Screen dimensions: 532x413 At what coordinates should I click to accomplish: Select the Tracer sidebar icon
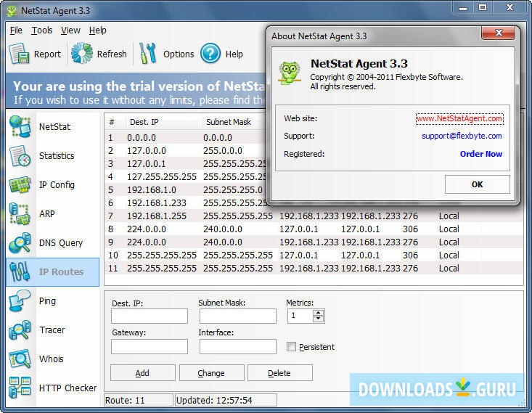pyautogui.click(x=20, y=330)
